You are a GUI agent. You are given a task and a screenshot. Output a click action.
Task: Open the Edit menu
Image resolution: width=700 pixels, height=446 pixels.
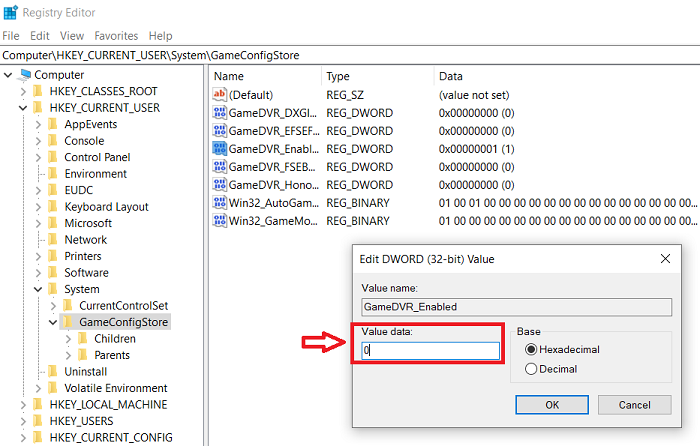[40, 36]
